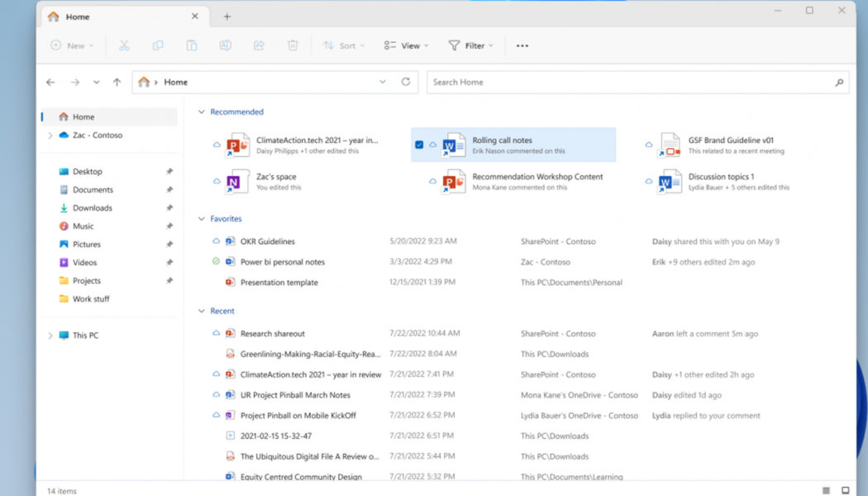868x496 pixels.
Task: Click the Share icon in the toolbar
Action: pyautogui.click(x=259, y=45)
